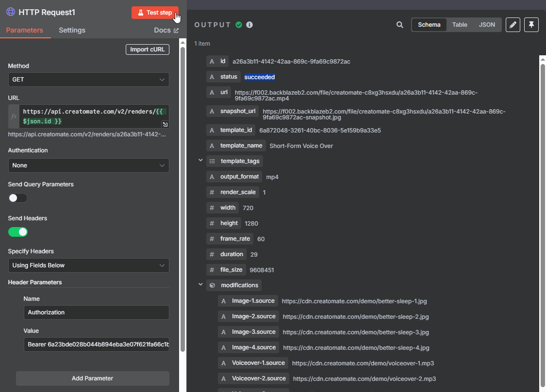Click the fx expression icon beside URL
Screen dimensions: 546x392
[x=14, y=116]
